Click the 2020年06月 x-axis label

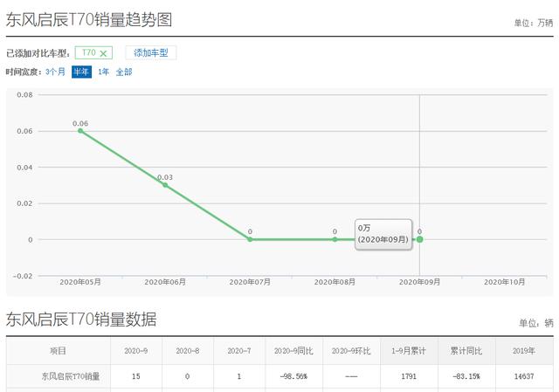coord(165,282)
